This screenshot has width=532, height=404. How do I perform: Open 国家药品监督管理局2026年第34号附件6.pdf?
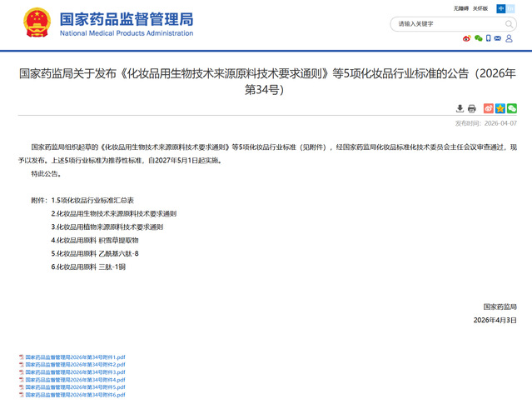75,395
